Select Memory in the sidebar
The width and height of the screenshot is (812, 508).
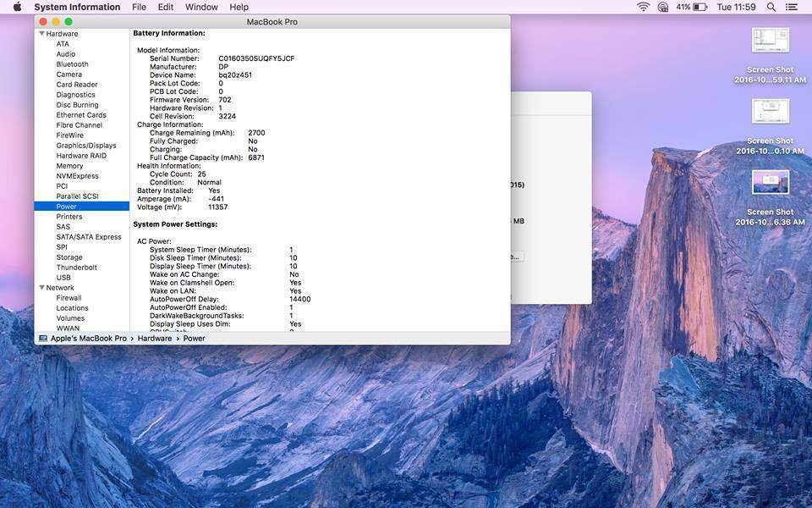[69, 166]
